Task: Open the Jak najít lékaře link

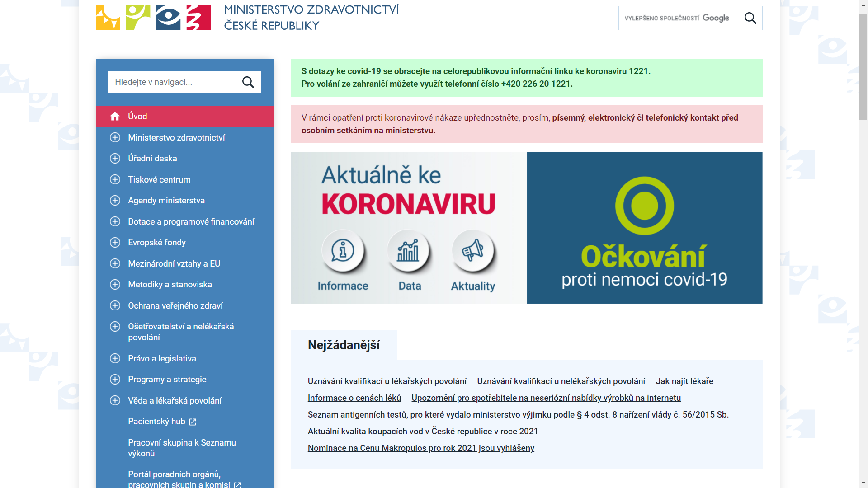Action: tap(684, 381)
